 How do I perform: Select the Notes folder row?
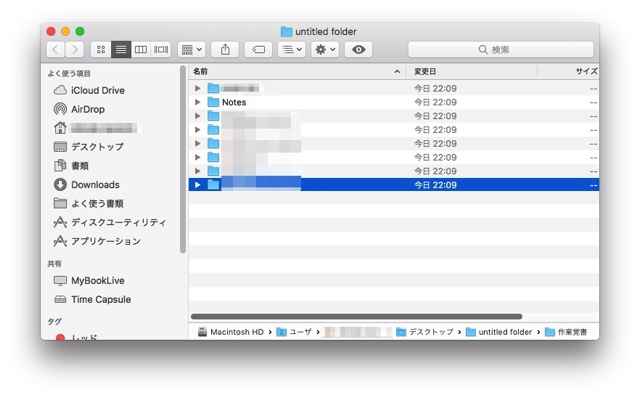[394, 102]
